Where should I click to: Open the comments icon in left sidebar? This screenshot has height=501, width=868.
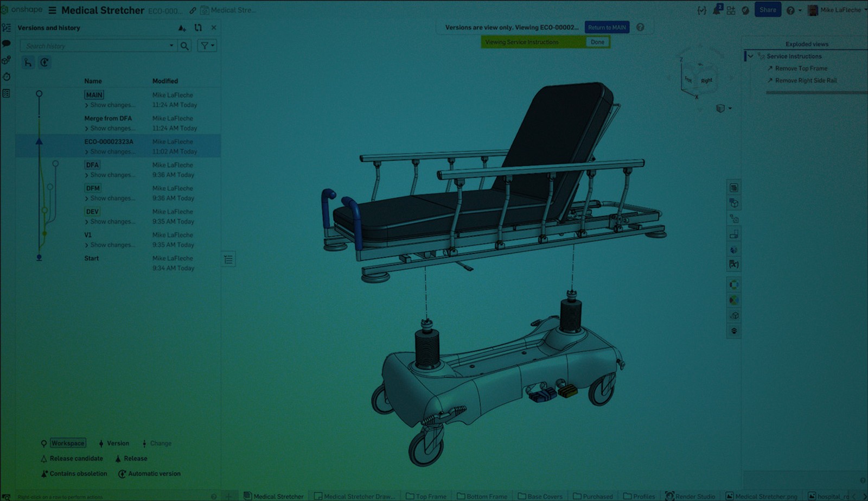point(7,43)
